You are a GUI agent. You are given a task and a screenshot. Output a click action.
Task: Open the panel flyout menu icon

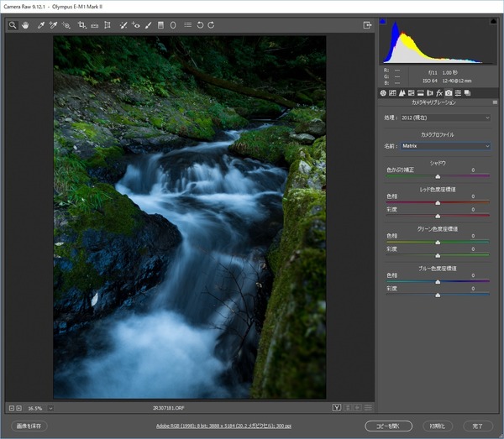pyautogui.click(x=495, y=102)
